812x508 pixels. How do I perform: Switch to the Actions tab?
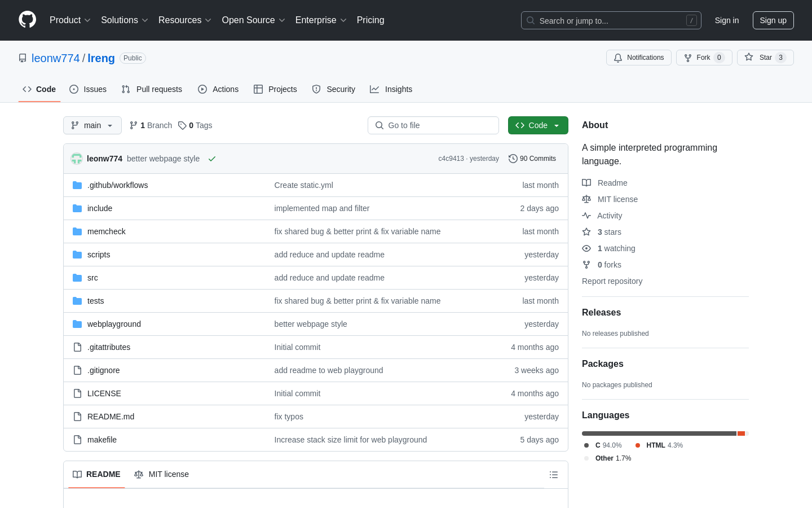[218, 89]
